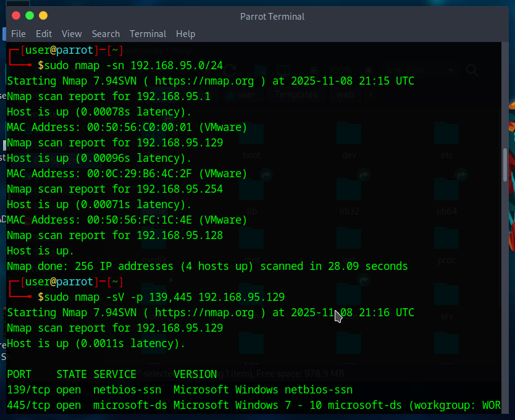Close the Parrot Terminal with red button
The width and height of the screenshot is (515, 420).
click(x=16, y=15)
